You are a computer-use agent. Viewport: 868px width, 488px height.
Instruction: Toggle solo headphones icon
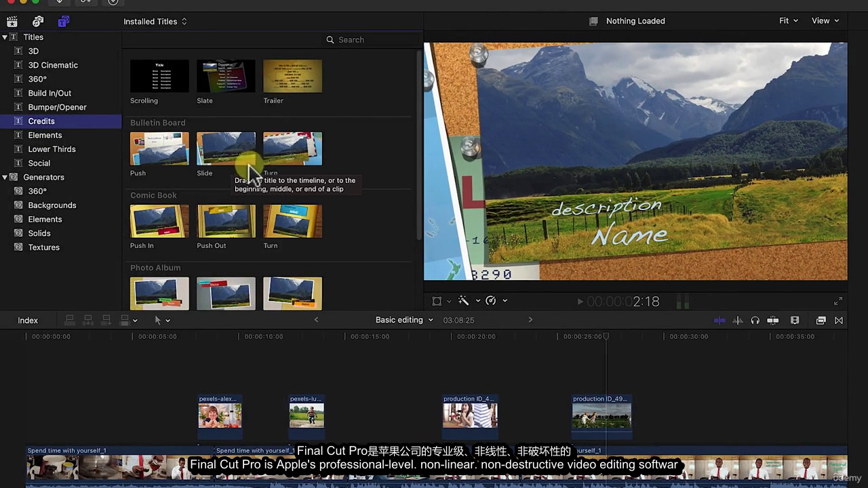[755, 321]
